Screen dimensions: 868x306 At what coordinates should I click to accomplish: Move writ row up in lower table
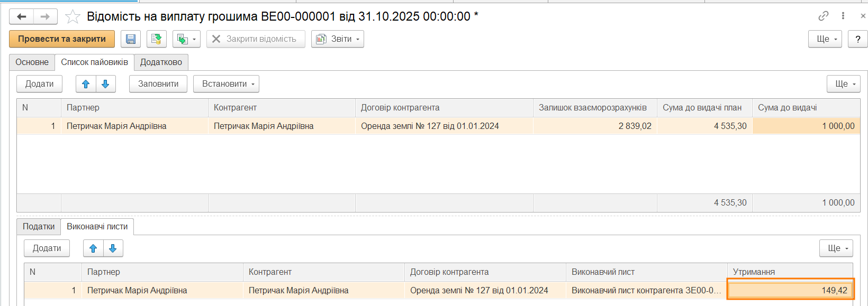[93, 248]
